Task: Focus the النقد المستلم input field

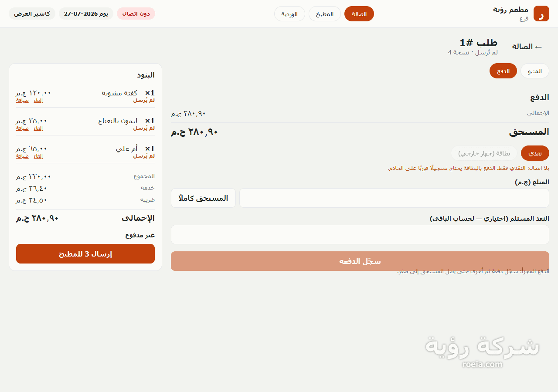Action: pos(360,235)
